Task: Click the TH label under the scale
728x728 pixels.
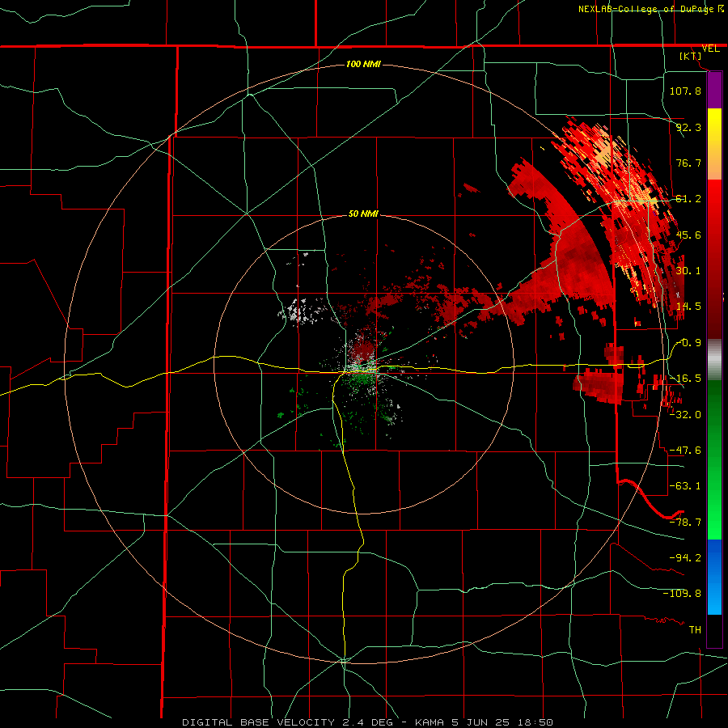Action: tap(695, 630)
